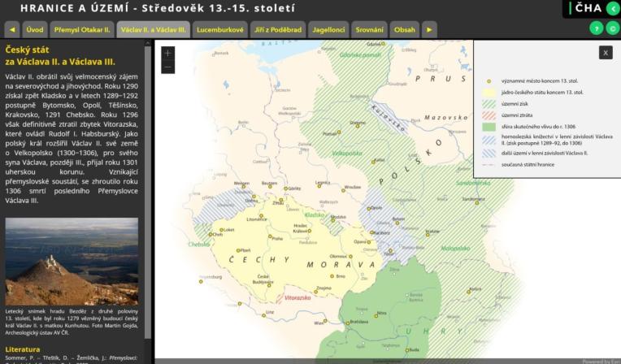The image size is (621, 364).
Task: Open the Úvod tab
Action: tap(35, 30)
